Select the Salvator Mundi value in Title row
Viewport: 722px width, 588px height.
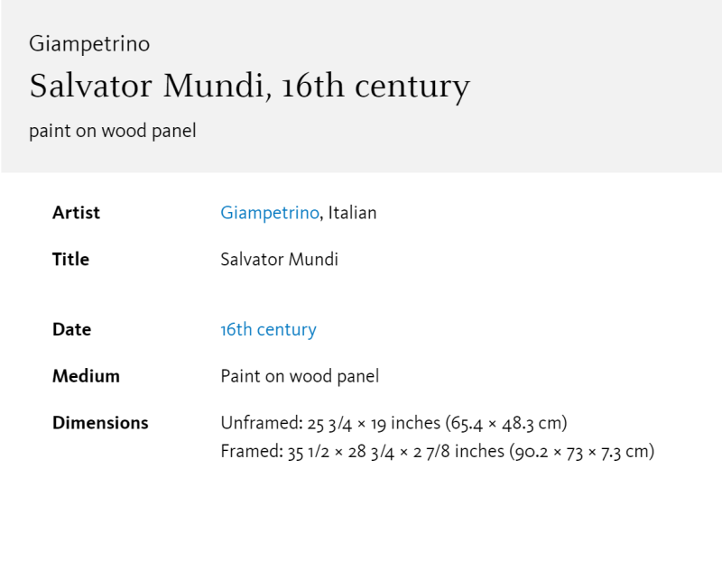click(x=279, y=260)
